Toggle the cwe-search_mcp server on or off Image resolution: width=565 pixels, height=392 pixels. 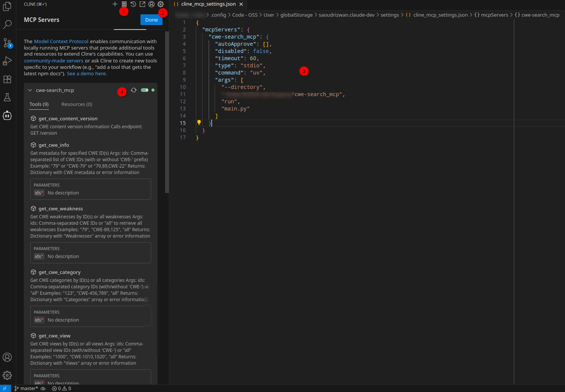coord(145,90)
